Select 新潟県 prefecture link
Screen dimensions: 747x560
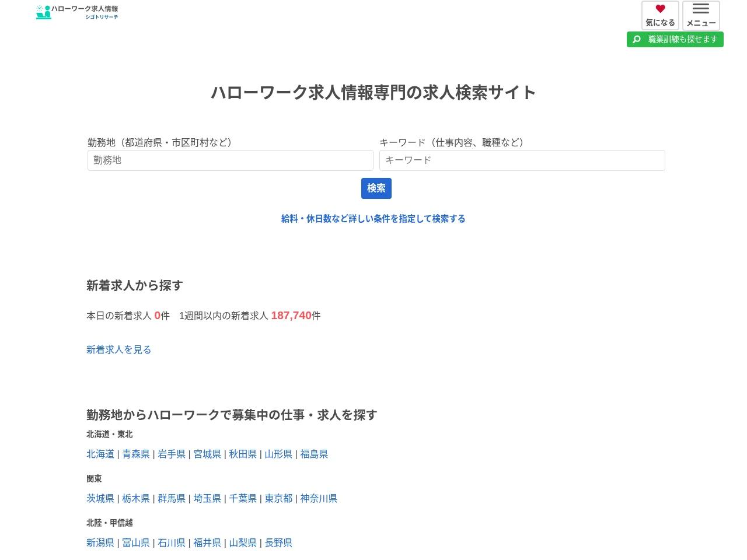tap(100, 542)
